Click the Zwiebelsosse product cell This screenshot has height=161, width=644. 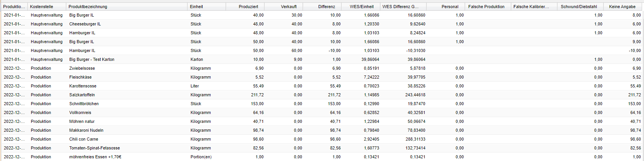[82, 68]
